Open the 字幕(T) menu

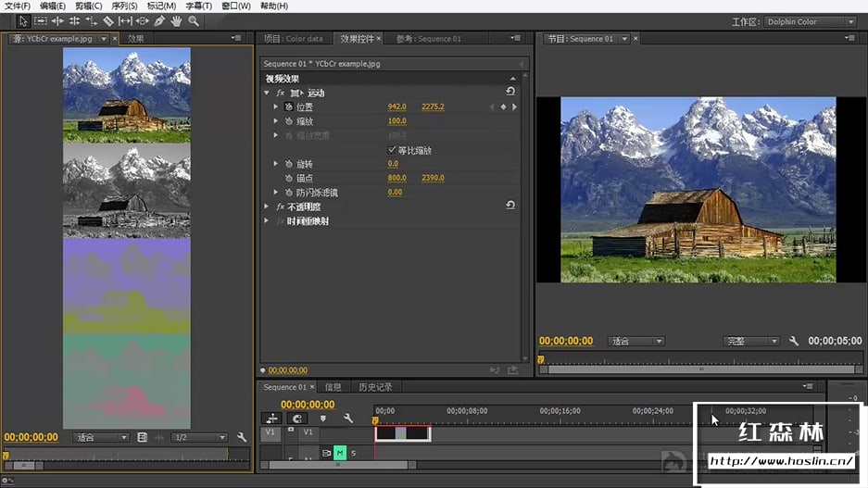tap(198, 6)
